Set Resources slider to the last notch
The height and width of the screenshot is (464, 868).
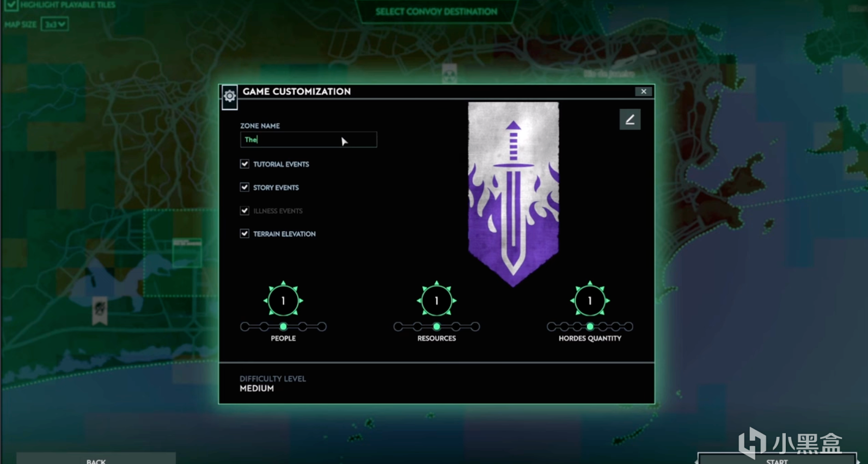click(475, 326)
